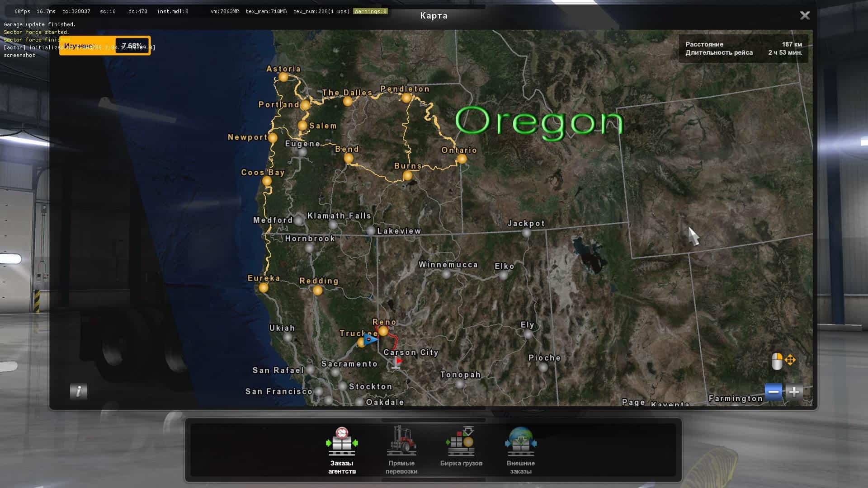Viewport: 868px width, 488px height.
Task: Click the Elko city marker
Action: [x=504, y=275]
